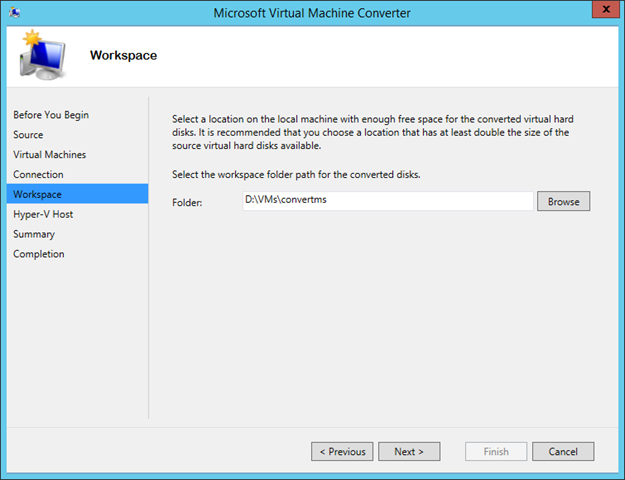Close the Microsoft Virtual Machine Converter window
This screenshot has width=625, height=480.
tap(606, 10)
